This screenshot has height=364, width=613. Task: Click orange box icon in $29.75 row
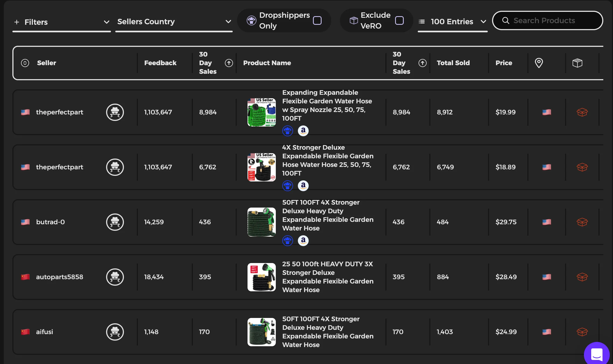582,222
